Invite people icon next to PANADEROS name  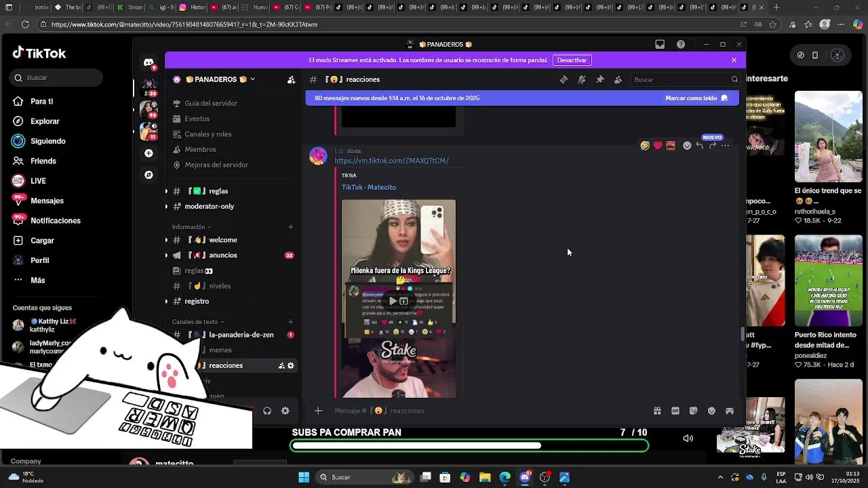(291, 79)
